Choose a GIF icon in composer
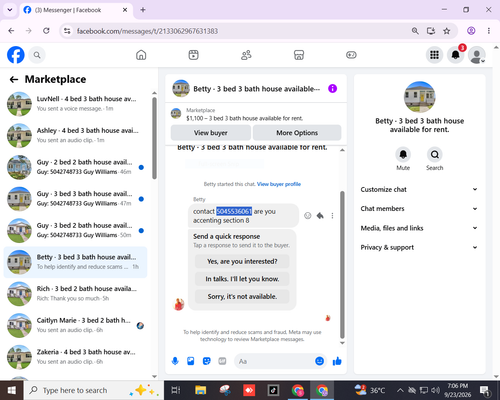The image size is (500, 400). 222,361
